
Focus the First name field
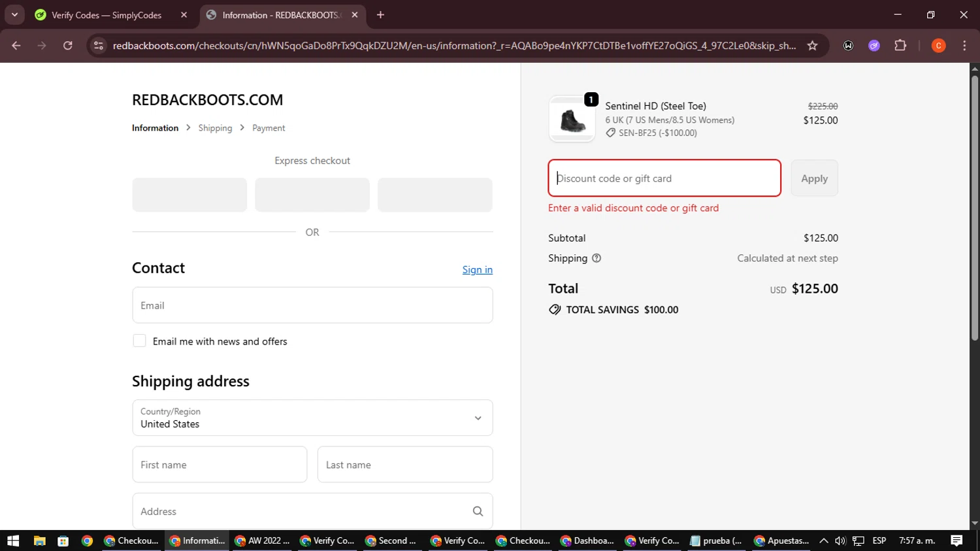220,465
